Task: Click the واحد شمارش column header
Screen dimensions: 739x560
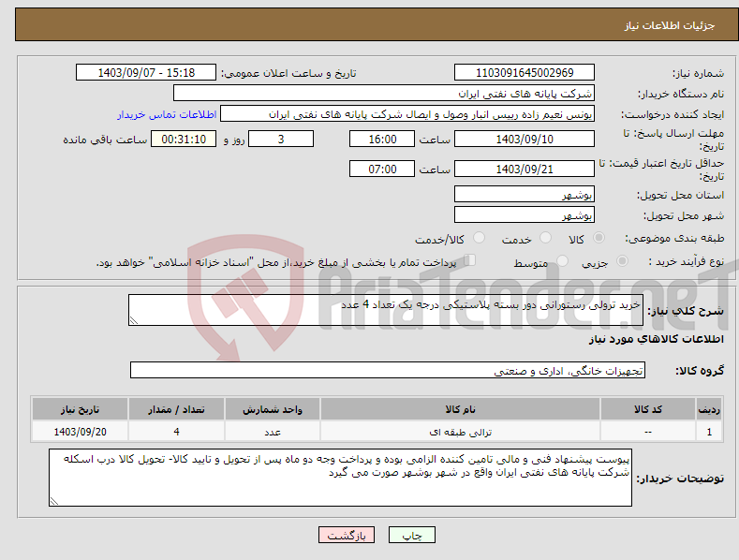Action: click(273, 409)
